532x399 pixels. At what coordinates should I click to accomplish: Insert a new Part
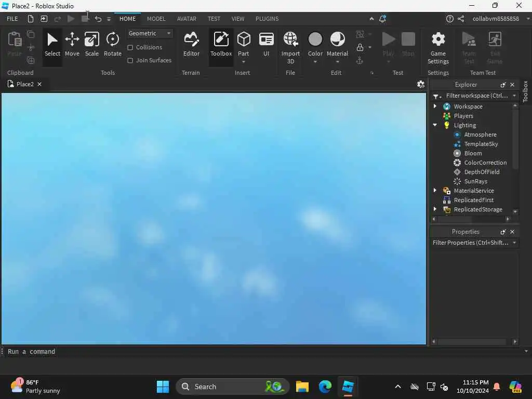(243, 40)
